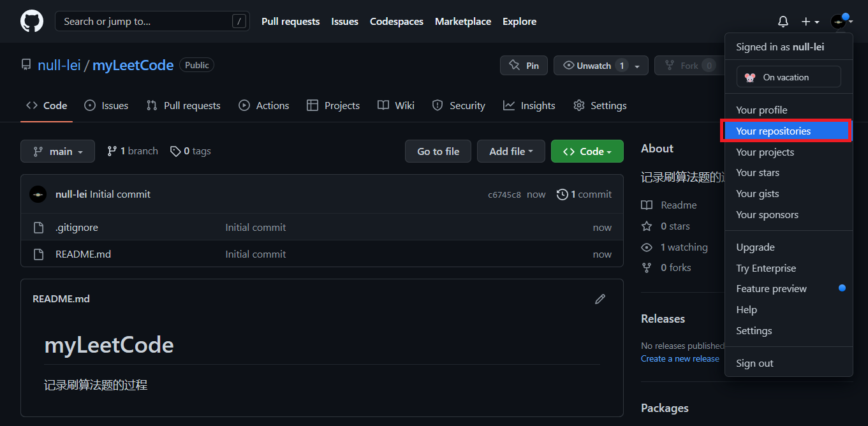Viewport: 868px width, 426px height.
Task: Click the Fork button
Action: pyautogui.click(x=689, y=66)
